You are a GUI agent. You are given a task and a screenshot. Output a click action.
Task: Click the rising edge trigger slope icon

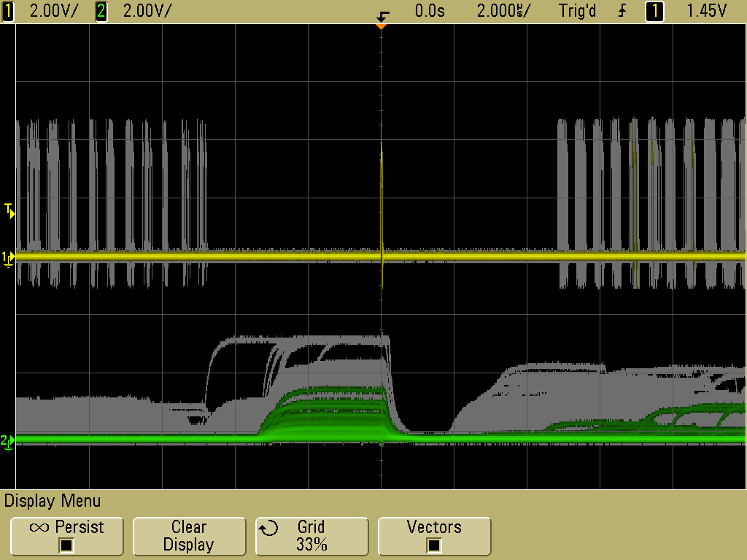point(622,11)
